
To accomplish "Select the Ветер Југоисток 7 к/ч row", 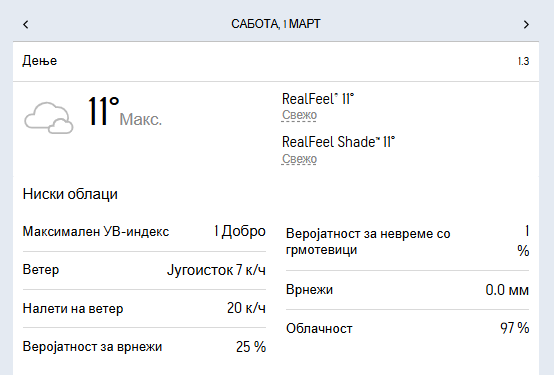I will click(144, 270).
